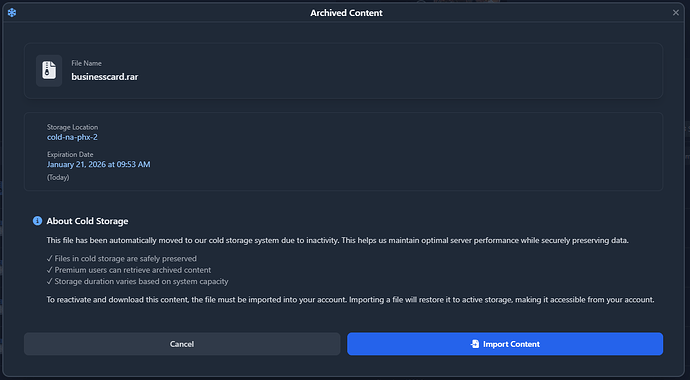Click the Premium users can retrieve line

128,270
